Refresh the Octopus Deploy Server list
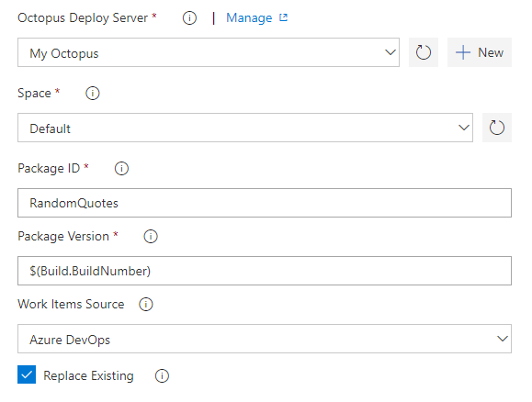The image size is (532, 402). pos(424,52)
